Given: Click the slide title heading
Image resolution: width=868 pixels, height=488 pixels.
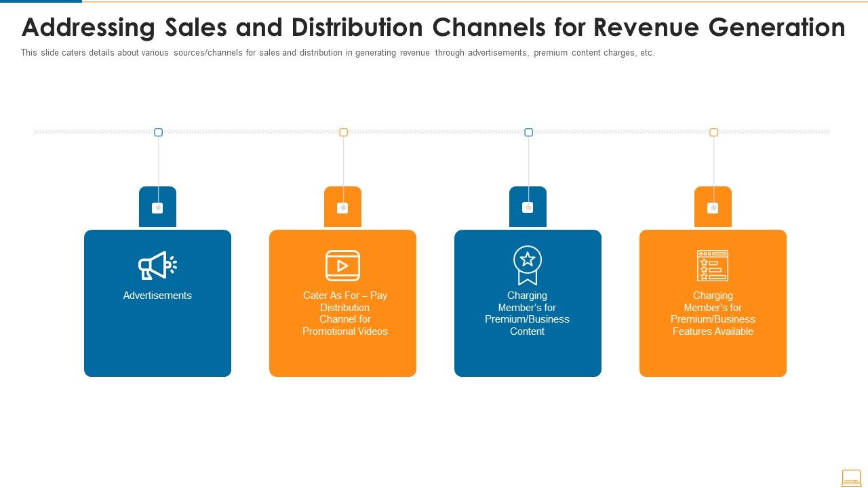Looking at the screenshot, I should [433, 28].
